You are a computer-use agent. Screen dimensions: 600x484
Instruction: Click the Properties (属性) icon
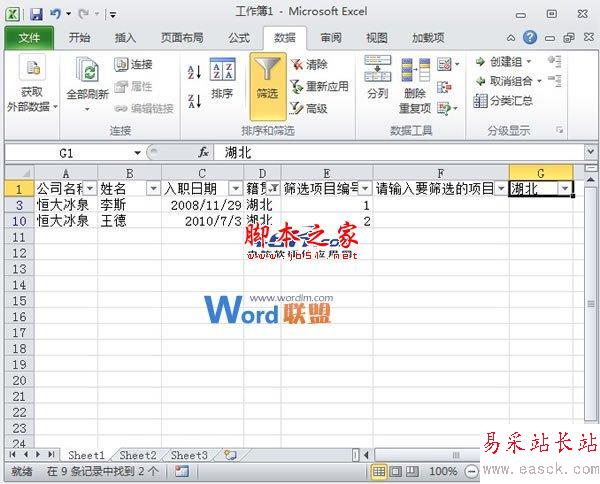pyautogui.click(x=121, y=86)
